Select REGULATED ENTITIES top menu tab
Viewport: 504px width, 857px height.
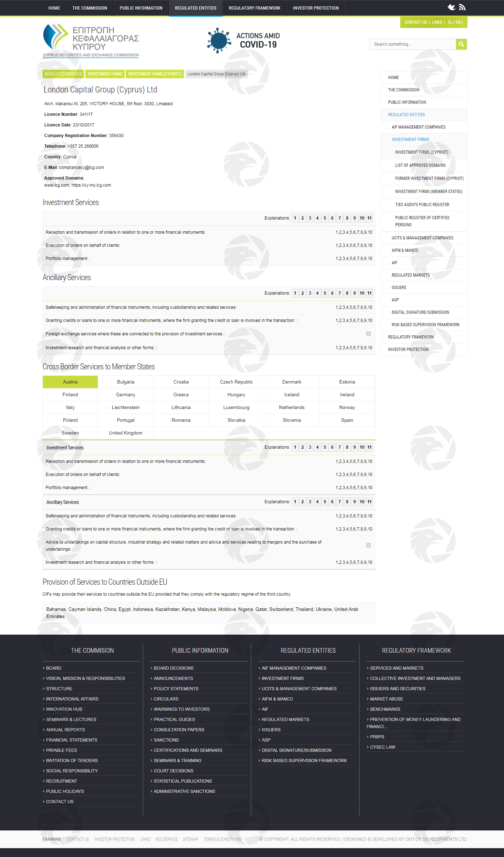point(196,8)
